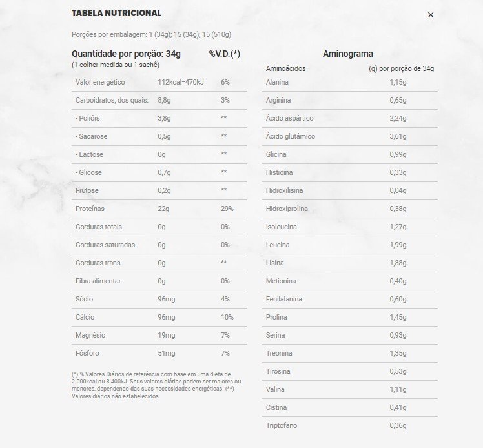This screenshot has width=483, height=448.
Task: Click the Proteínas row label
Action: point(90,209)
